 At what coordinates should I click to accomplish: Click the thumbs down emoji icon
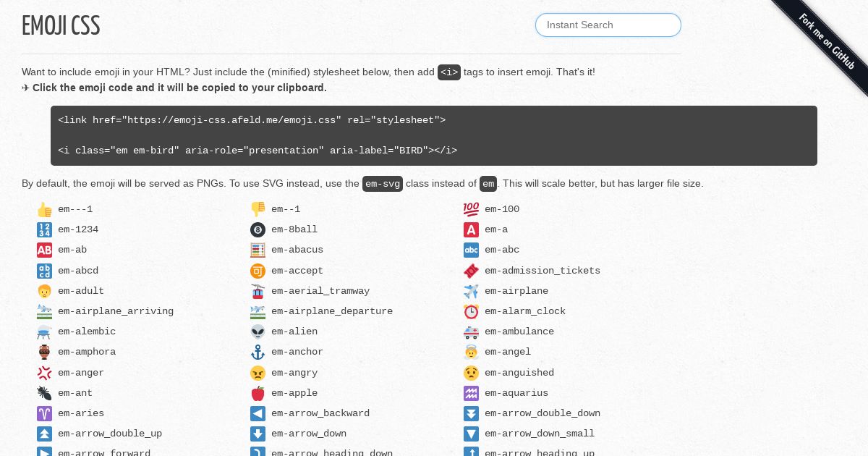pyautogui.click(x=258, y=209)
